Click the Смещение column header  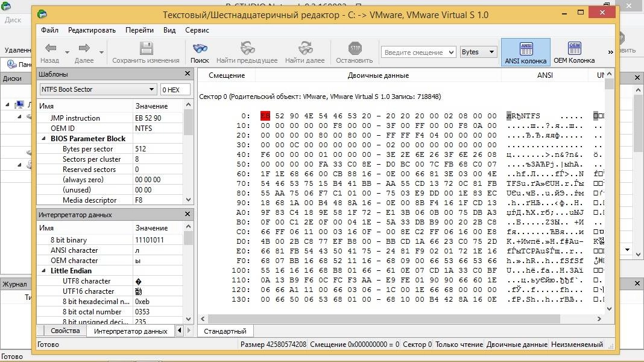[227, 75]
